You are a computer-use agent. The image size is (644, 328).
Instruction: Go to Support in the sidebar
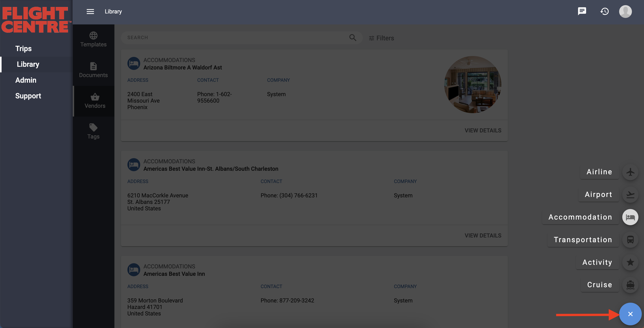[28, 96]
